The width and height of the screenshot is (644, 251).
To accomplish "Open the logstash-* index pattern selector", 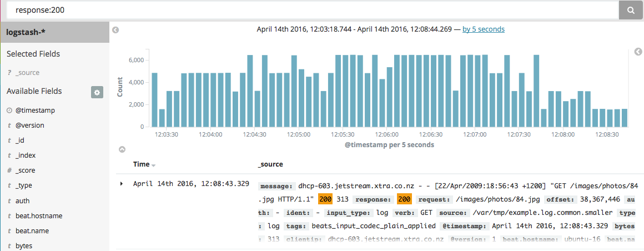I will (54, 32).
